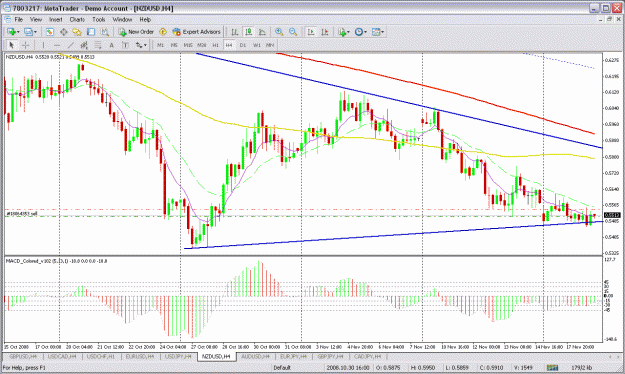The width and height of the screenshot is (625, 374).
Task: Switch to MN timeframe
Action: 270,45
